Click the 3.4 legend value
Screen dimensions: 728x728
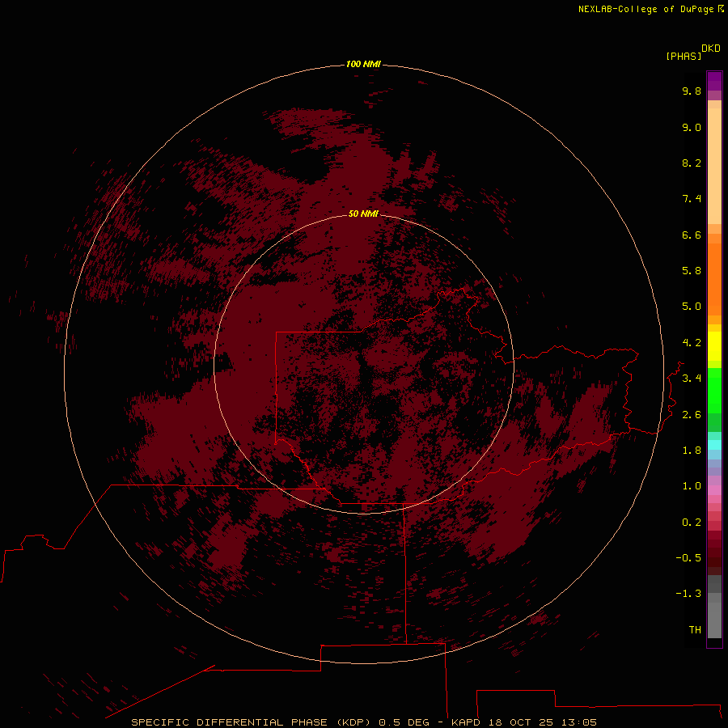point(692,379)
